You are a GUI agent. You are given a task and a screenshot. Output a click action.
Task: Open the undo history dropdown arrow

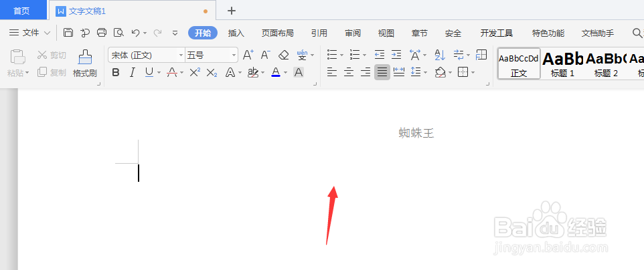[x=145, y=33]
